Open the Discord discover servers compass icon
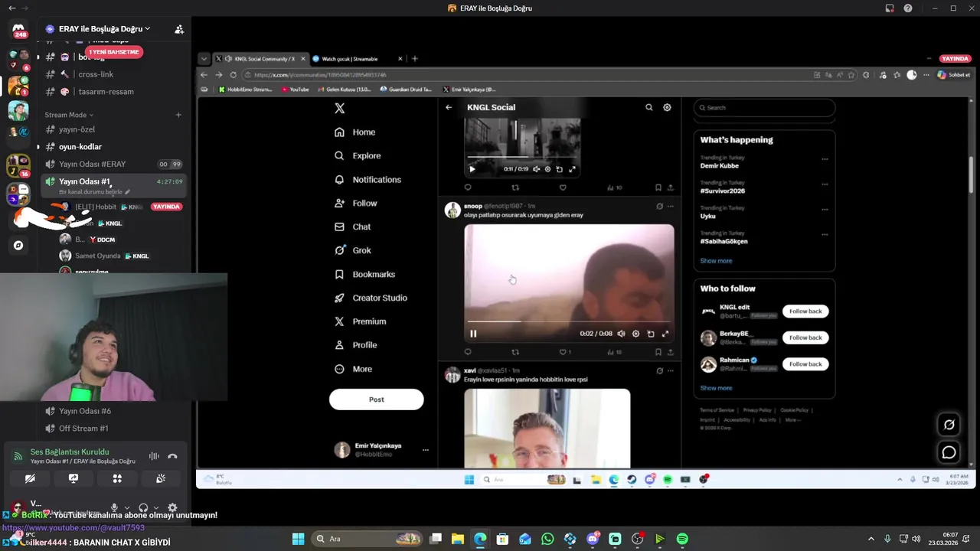The height and width of the screenshot is (551, 980). point(18,246)
